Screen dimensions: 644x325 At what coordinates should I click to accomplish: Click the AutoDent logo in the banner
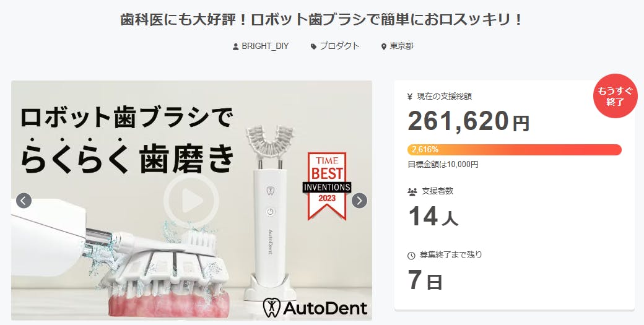315,307
